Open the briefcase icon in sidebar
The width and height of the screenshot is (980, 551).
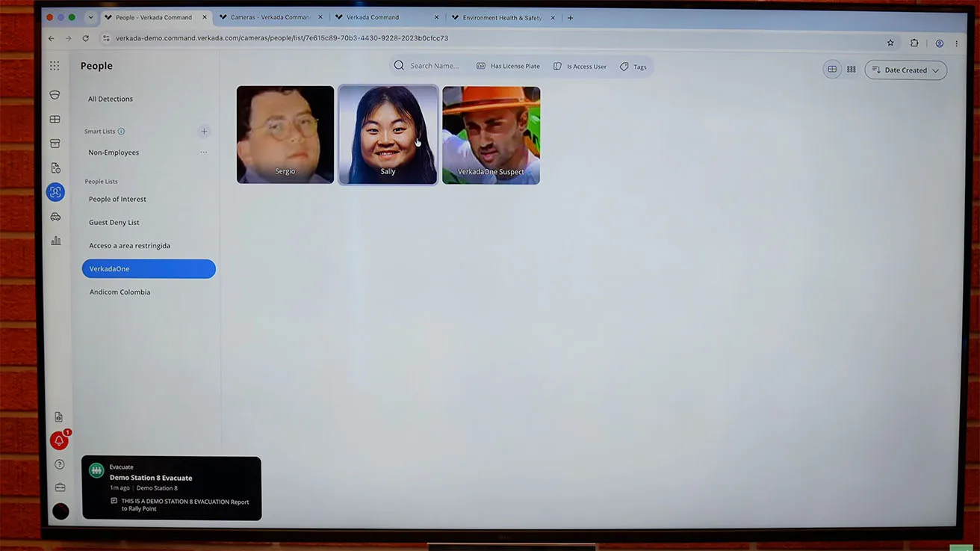[60, 487]
